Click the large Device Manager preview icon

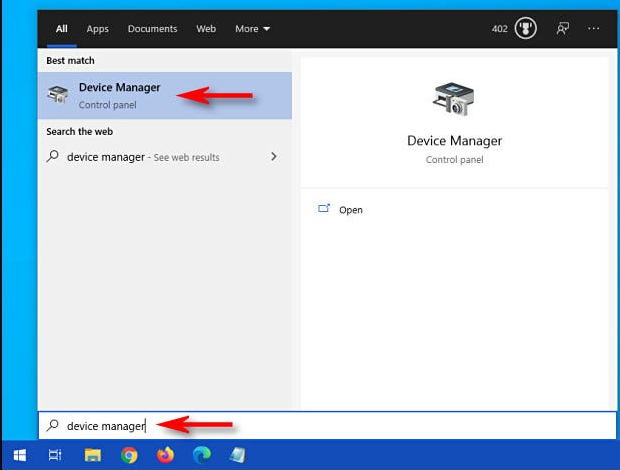coord(453,99)
